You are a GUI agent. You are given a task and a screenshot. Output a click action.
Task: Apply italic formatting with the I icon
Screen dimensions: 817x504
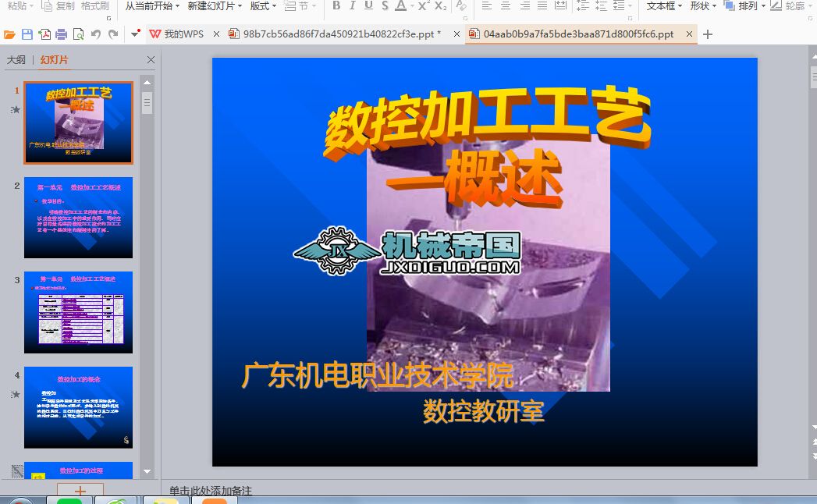(353, 5)
